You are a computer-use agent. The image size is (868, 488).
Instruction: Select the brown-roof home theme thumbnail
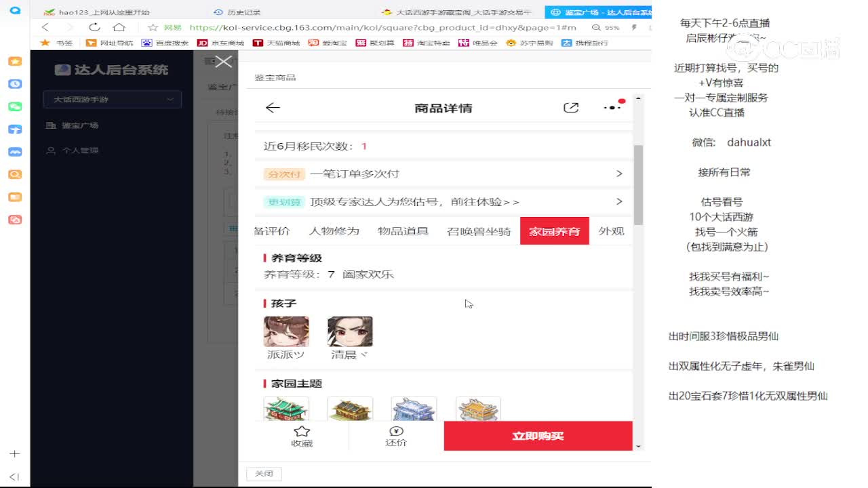(x=350, y=409)
